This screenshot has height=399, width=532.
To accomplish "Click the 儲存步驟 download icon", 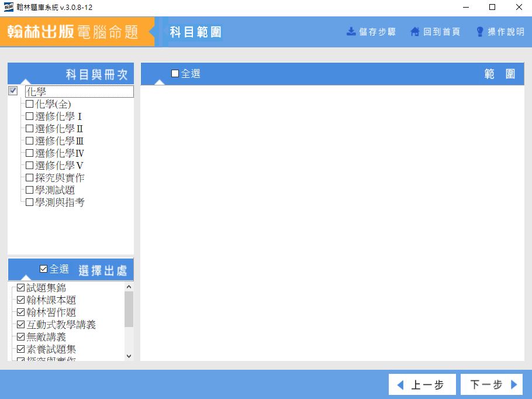I will (x=351, y=32).
